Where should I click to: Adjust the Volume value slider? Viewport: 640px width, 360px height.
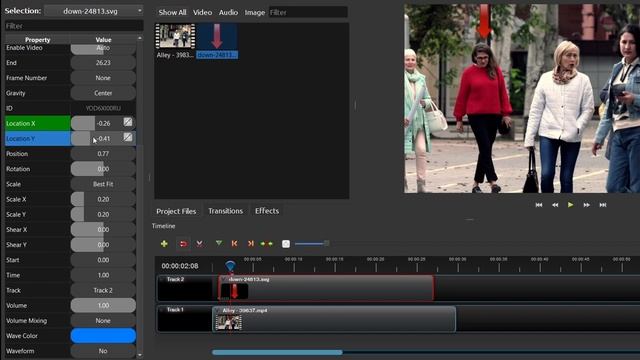point(103,305)
